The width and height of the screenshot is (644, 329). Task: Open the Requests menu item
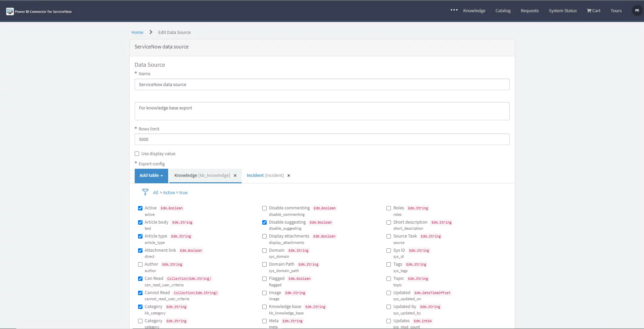click(530, 11)
